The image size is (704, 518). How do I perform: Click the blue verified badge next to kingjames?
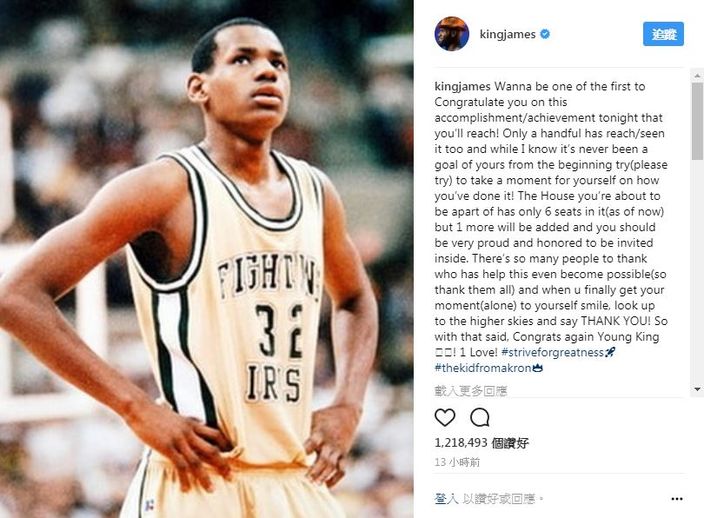[545, 34]
